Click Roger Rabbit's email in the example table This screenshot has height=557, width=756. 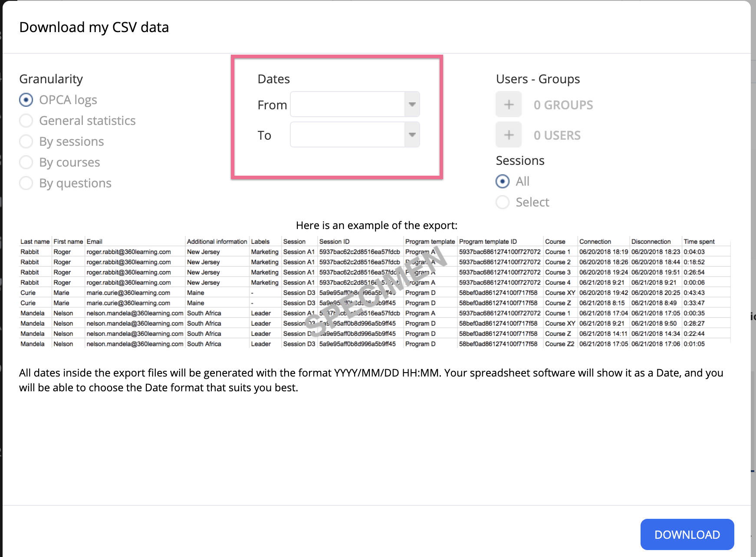(128, 252)
